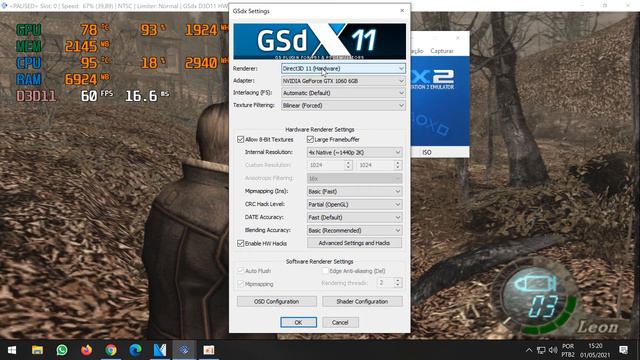
Task: Open the POR PTB2 language indicator
Action: (568, 350)
